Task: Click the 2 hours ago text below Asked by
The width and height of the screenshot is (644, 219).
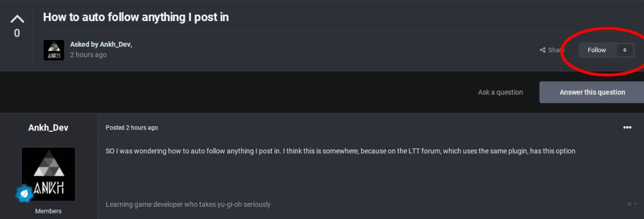Action: pyautogui.click(x=88, y=54)
